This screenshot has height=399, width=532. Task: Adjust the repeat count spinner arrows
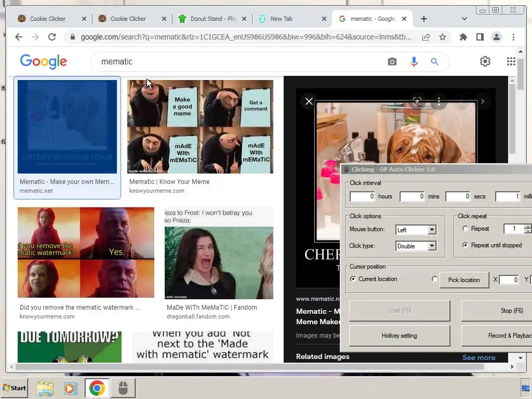(x=528, y=229)
